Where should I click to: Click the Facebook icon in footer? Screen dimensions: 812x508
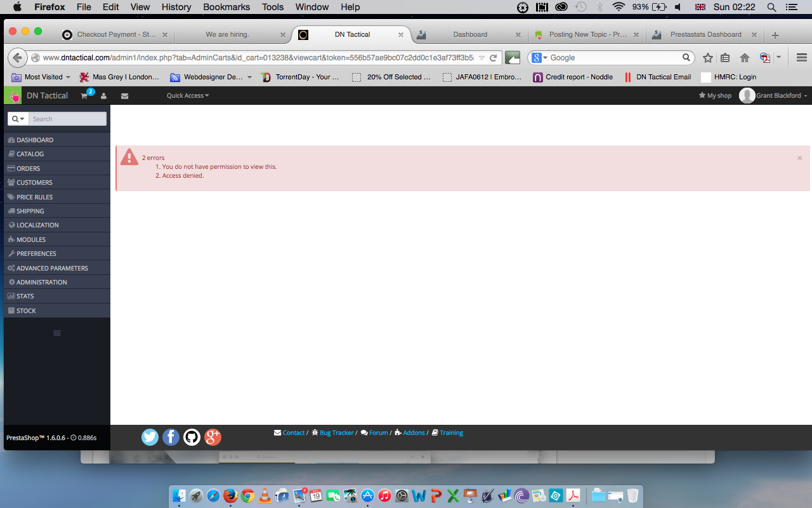(x=171, y=437)
